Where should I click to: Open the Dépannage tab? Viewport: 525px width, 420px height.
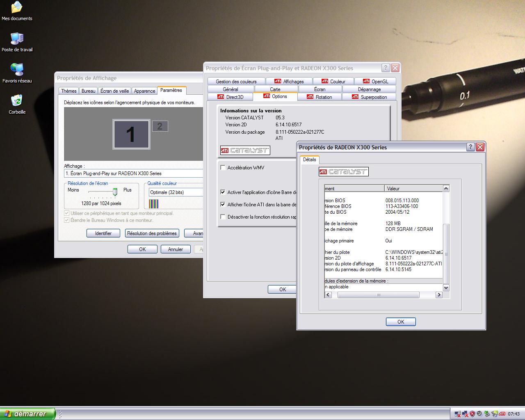click(369, 89)
